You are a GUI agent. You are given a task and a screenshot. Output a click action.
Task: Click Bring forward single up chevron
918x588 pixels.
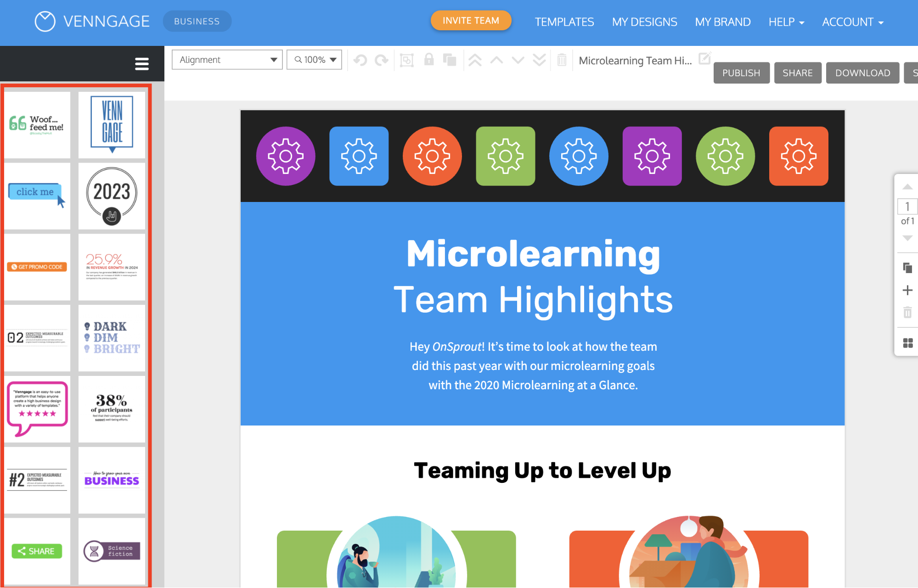pyautogui.click(x=496, y=60)
